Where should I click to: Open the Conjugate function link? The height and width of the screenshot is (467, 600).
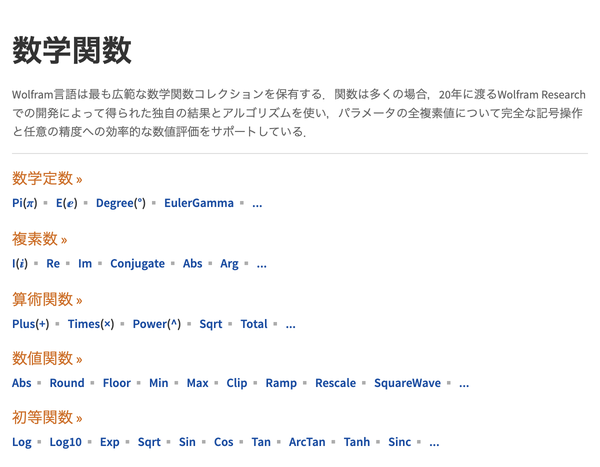[137, 264]
